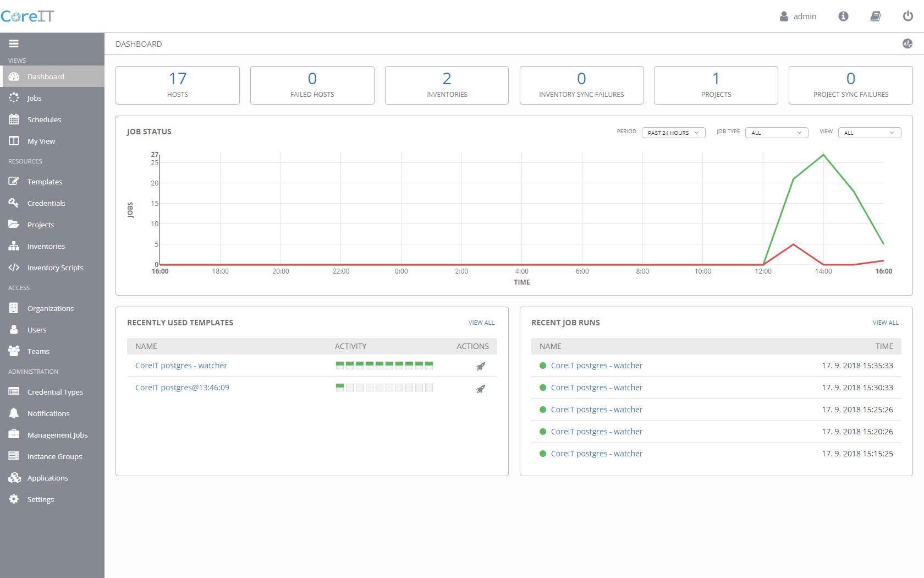
Task: Launch CoreIT postgres - watcher template rocket icon
Action: click(481, 367)
